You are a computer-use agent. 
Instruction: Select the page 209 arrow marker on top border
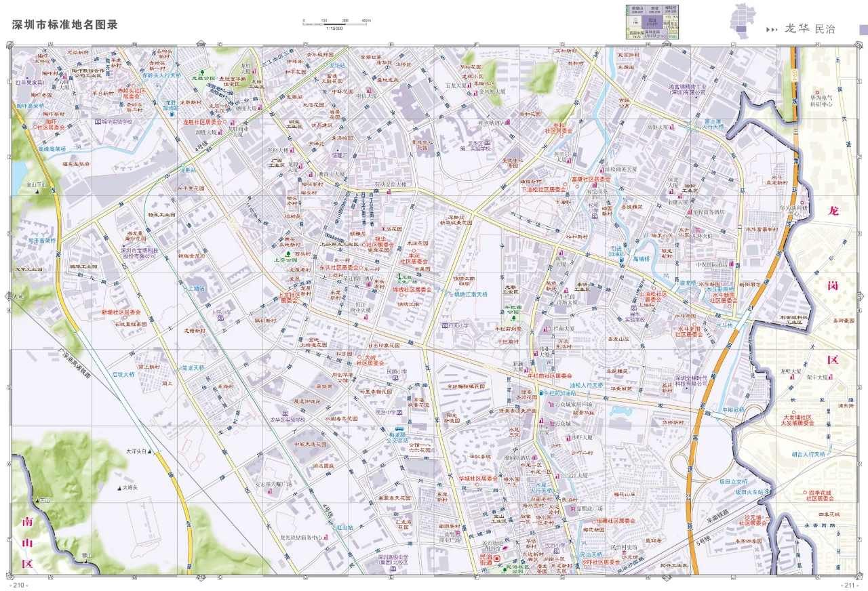tap(667, 43)
